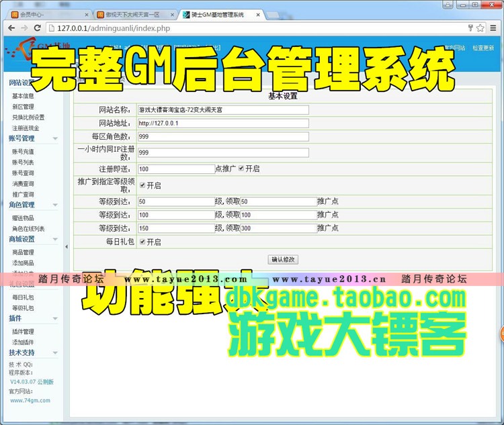The width and height of the screenshot is (504, 425).
Task: Close the 会员中心 tab
Action: tap(87, 15)
